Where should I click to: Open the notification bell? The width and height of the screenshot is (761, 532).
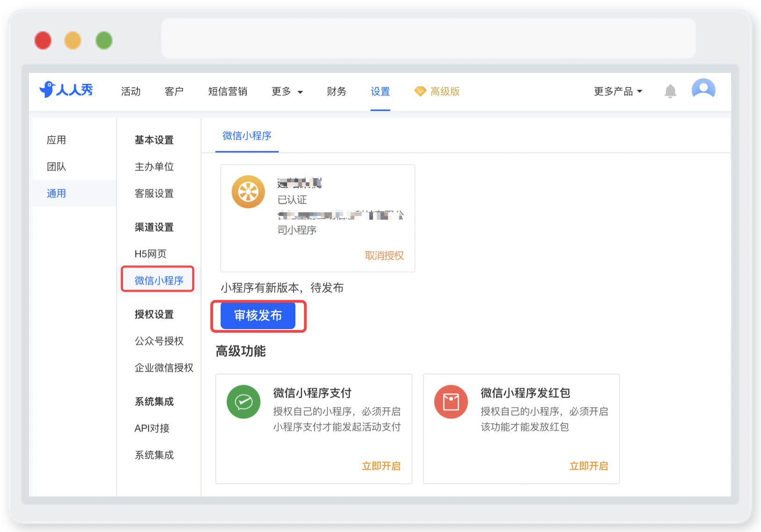[670, 91]
